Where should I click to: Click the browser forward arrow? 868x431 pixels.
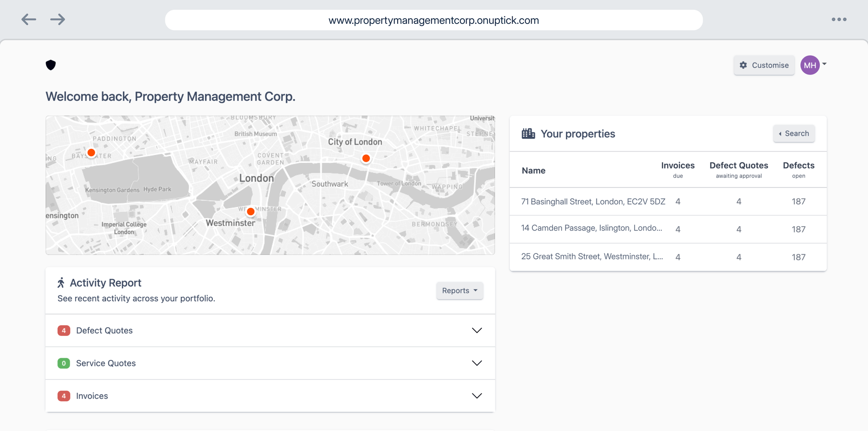[57, 20]
